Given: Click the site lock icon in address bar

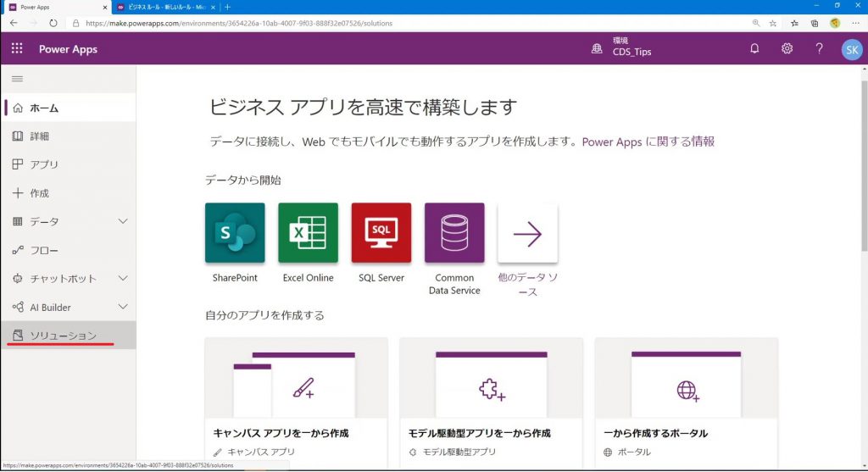Looking at the screenshot, I should tap(75, 23).
